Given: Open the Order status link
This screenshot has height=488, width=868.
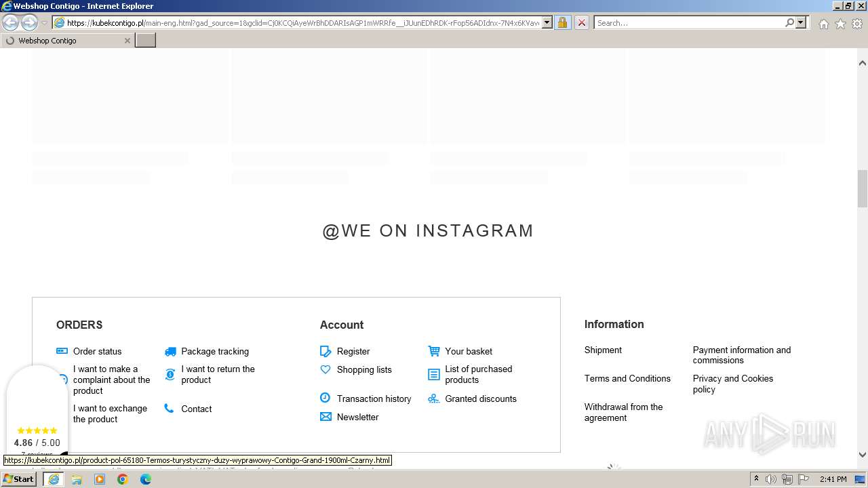Looking at the screenshot, I should coord(98,351).
